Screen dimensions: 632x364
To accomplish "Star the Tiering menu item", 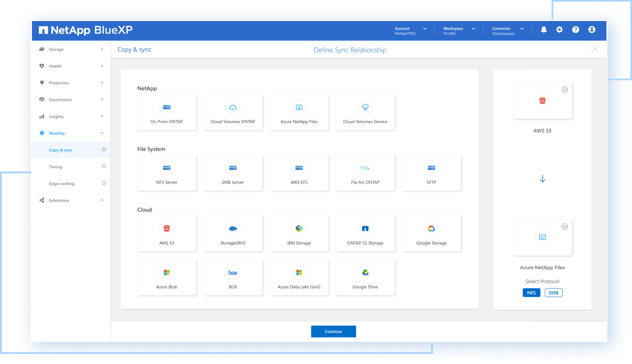I will coord(104,166).
